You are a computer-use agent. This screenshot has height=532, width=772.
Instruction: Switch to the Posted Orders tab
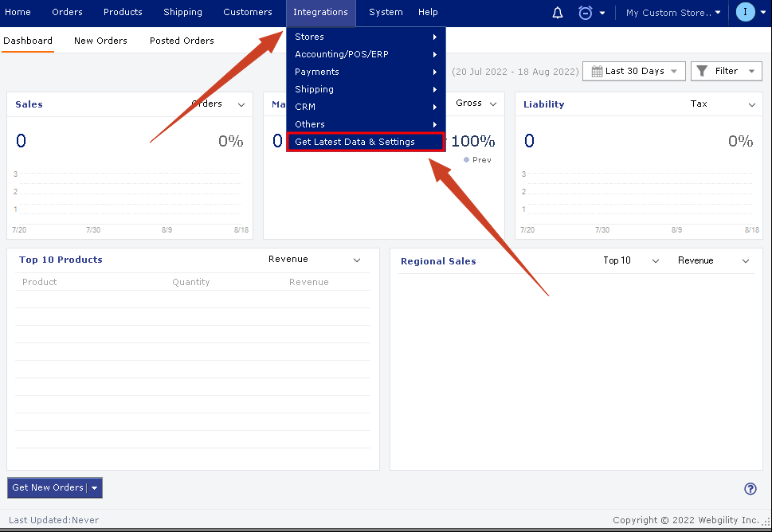tap(182, 41)
